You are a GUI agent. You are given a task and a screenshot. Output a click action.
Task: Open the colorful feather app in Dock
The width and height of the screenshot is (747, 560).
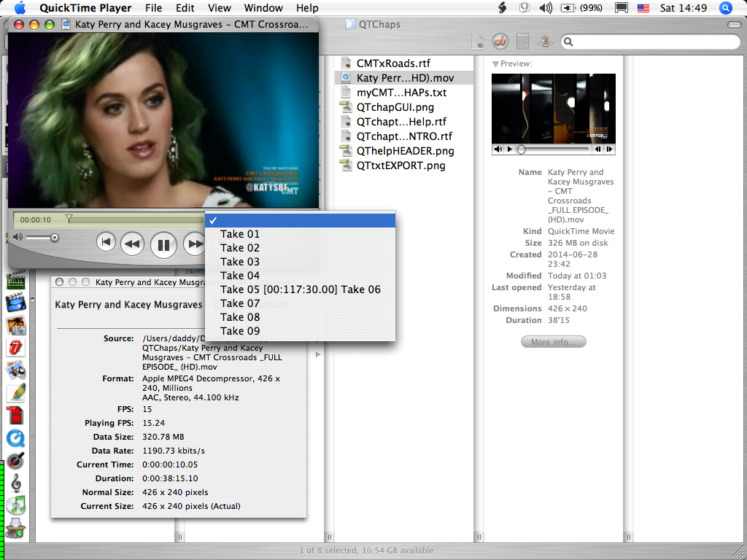pos(17,393)
